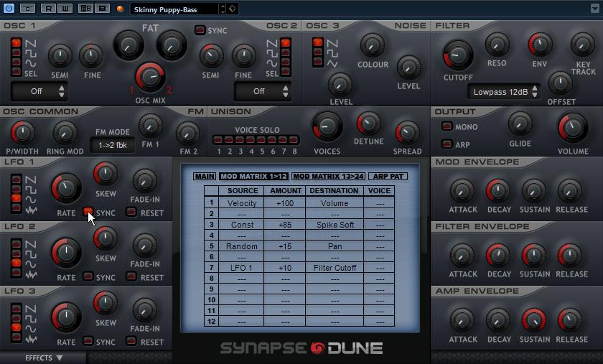Toggle LFO 3 RESET switch

pyautogui.click(x=131, y=341)
